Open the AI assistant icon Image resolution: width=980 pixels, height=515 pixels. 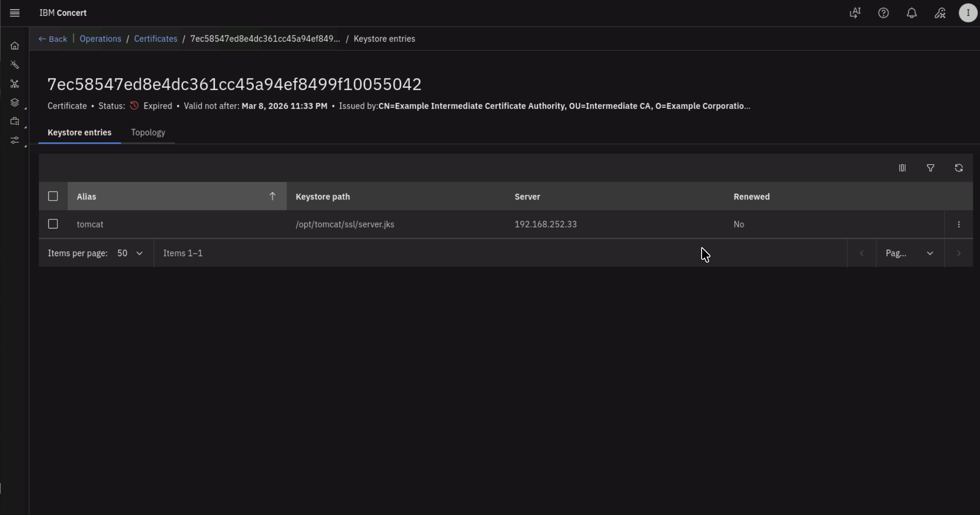(855, 13)
